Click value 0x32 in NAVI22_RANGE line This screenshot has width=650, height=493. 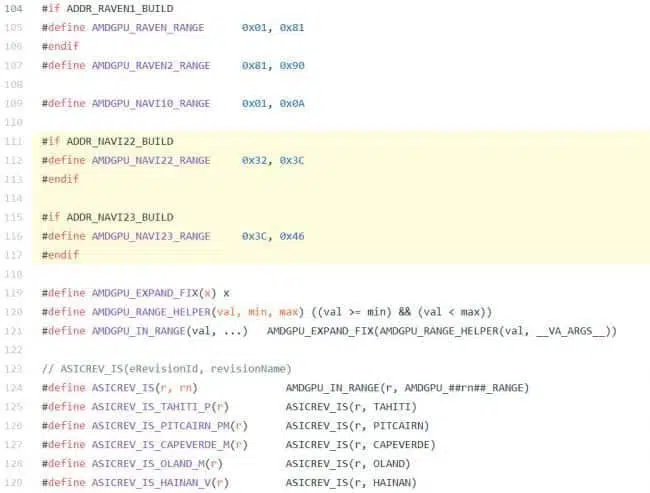point(255,160)
